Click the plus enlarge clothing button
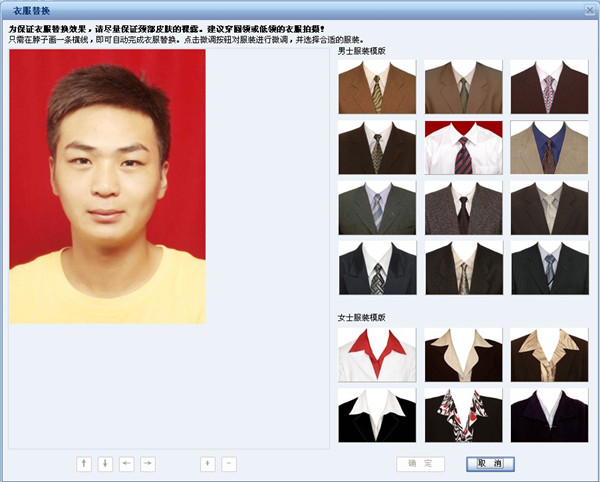Screen dimensions: 600x482 (x=207, y=464)
